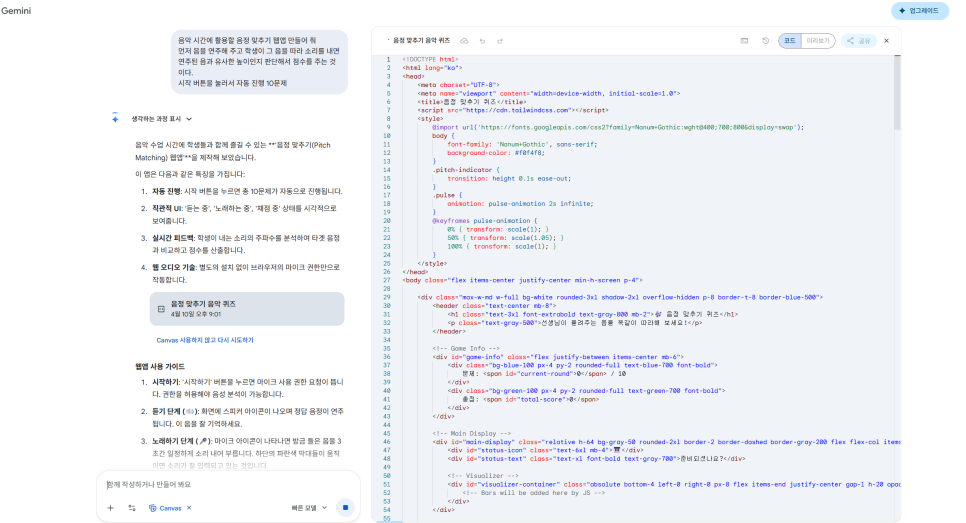Screen dimensions: 966x523
Task: Click the '시작하기' guide item
Action: tap(248, 388)
